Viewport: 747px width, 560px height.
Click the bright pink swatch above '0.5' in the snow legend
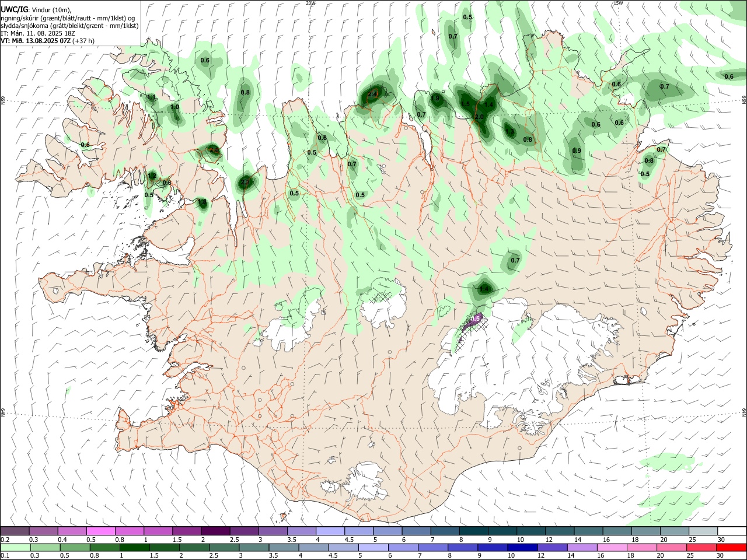100,531
